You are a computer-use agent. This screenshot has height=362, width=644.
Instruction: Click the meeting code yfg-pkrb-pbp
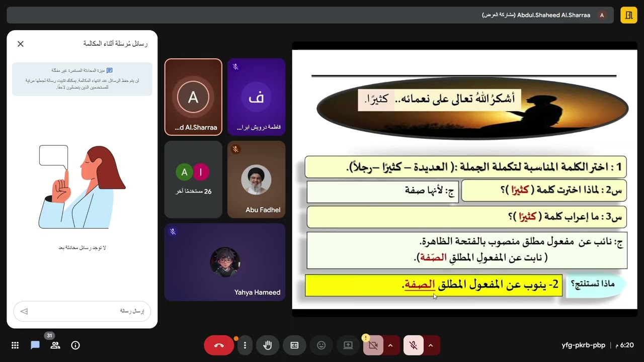click(583, 345)
